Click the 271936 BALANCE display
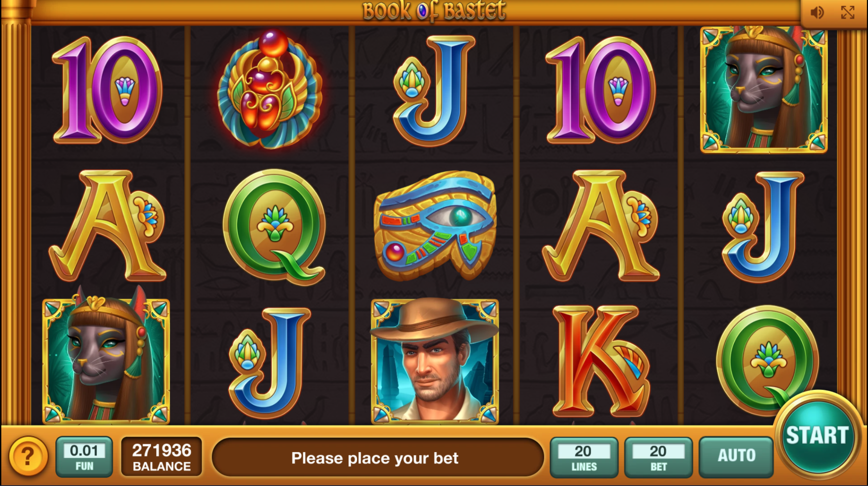868x486 pixels. pyautogui.click(x=161, y=457)
